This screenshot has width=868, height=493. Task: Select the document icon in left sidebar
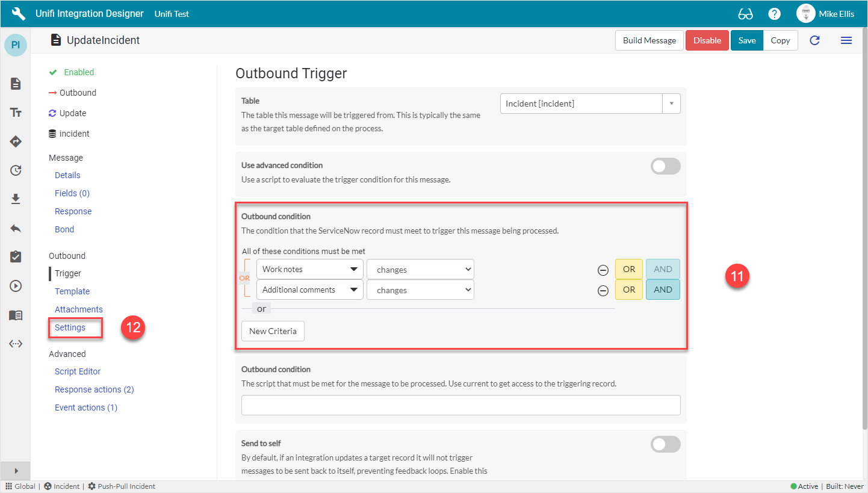click(x=15, y=84)
